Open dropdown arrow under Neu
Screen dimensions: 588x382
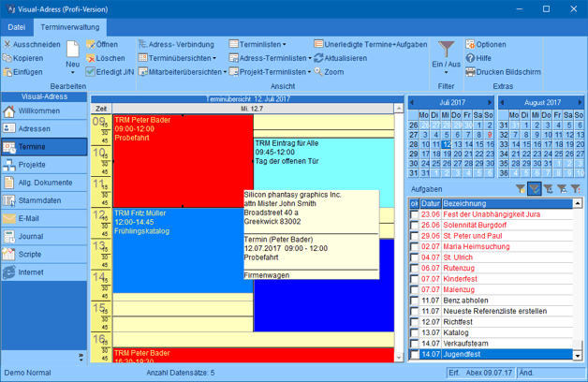73,73
